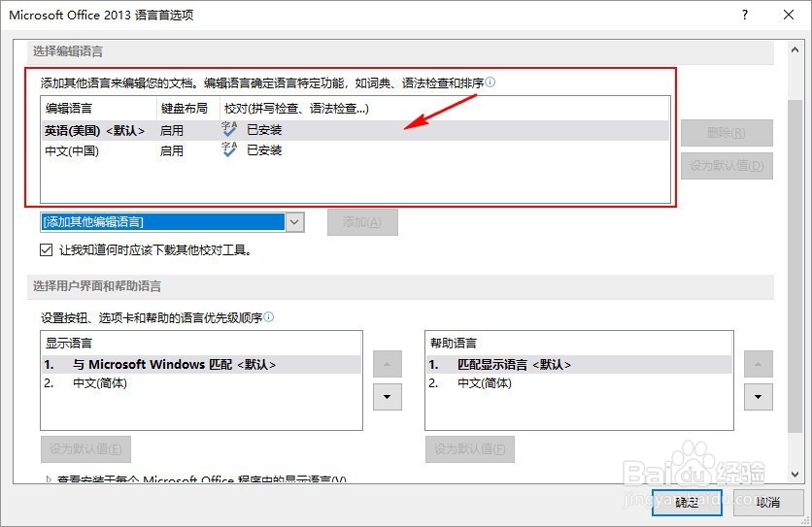Confirm with the 确定 button

pyautogui.click(x=687, y=502)
